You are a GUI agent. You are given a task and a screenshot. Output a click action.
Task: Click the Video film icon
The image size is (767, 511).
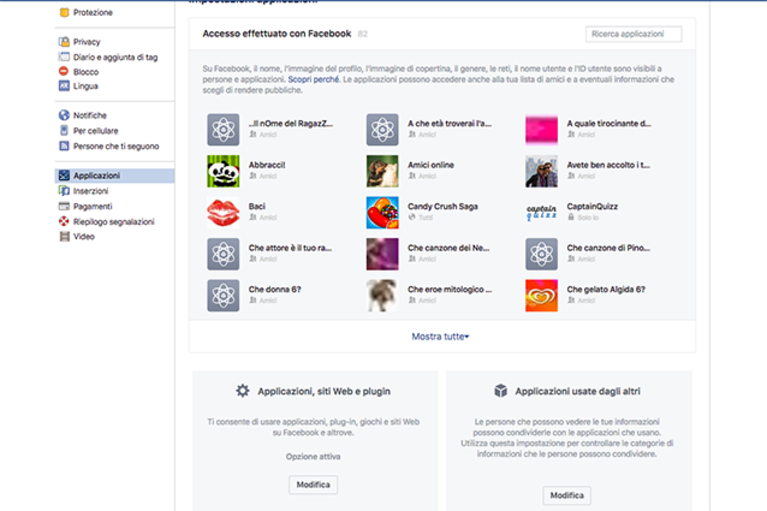click(64, 236)
